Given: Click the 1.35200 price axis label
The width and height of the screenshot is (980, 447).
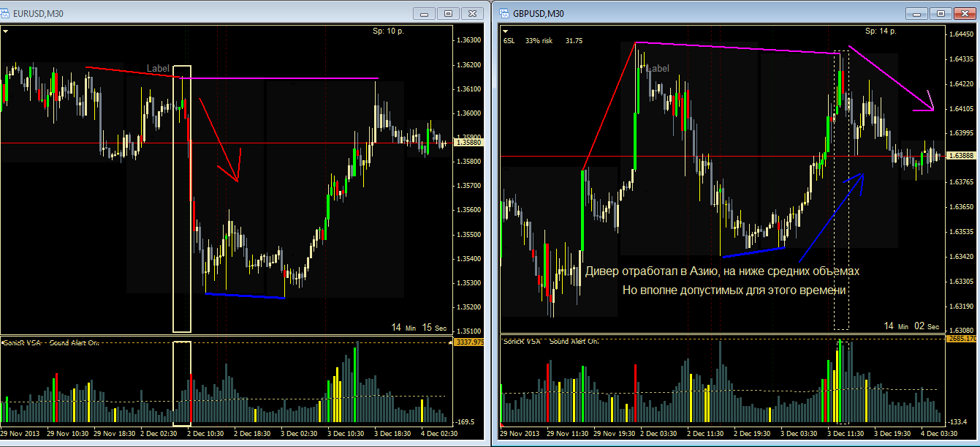Looking at the screenshot, I should tap(468, 307).
